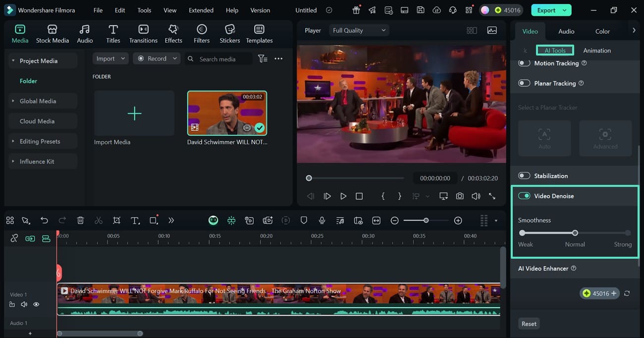Open the Record dropdown
Image resolution: width=644 pixels, height=338 pixels.
pyautogui.click(x=157, y=58)
